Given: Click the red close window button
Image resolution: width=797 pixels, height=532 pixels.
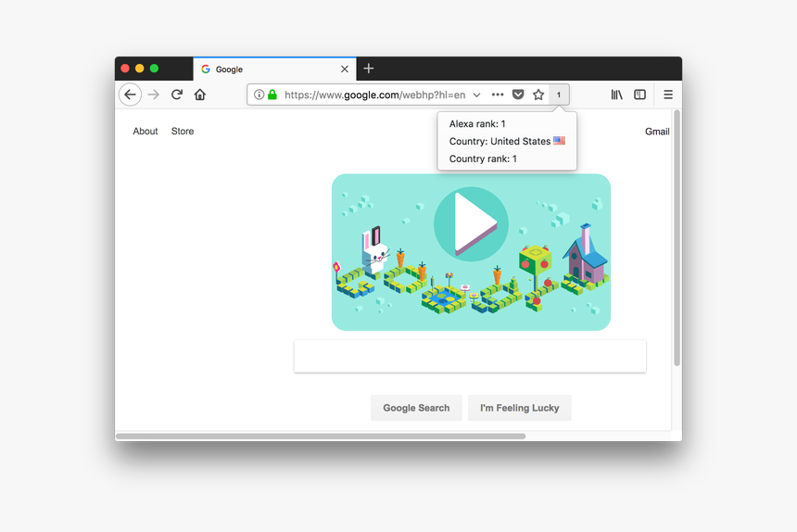Looking at the screenshot, I should pyautogui.click(x=125, y=68).
